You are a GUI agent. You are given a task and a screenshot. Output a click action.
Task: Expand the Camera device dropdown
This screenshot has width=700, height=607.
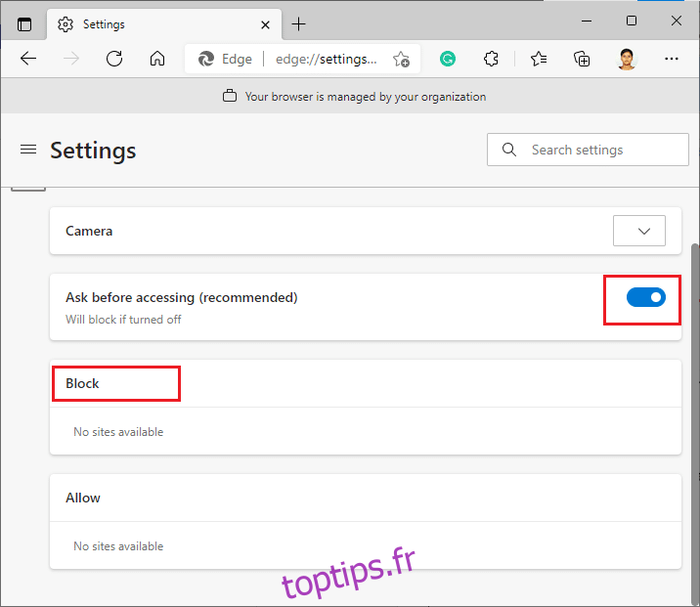(638, 231)
